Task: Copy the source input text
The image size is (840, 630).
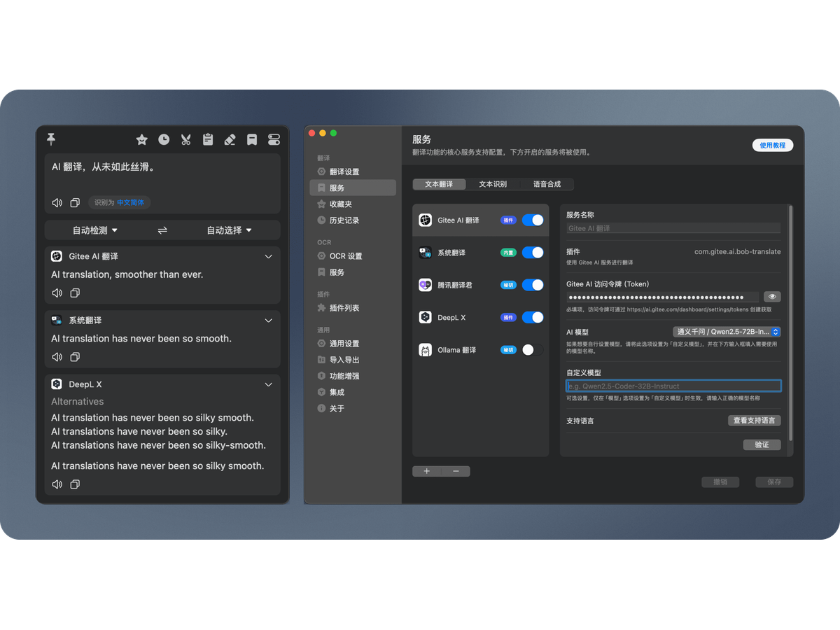Action: [75, 203]
